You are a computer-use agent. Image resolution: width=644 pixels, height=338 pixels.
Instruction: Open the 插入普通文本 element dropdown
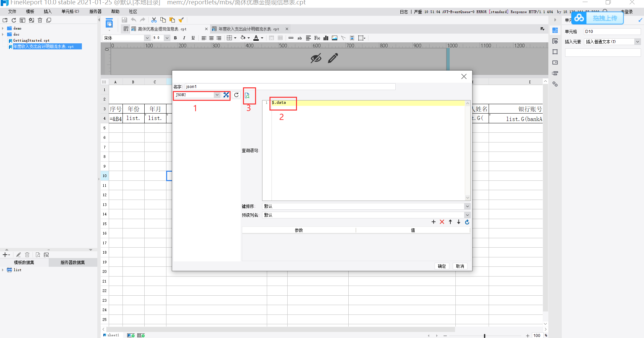[637, 42]
